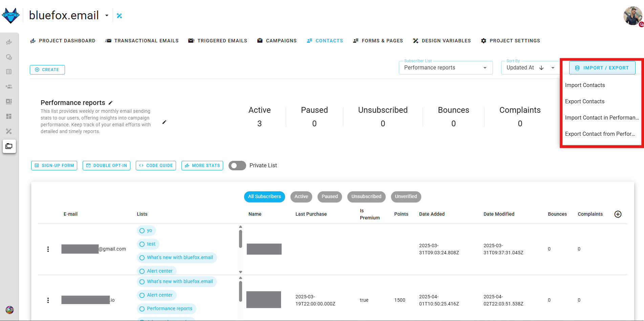The width and height of the screenshot is (644, 321).
Task: Click the Points value 1500
Action: coord(400,300)
